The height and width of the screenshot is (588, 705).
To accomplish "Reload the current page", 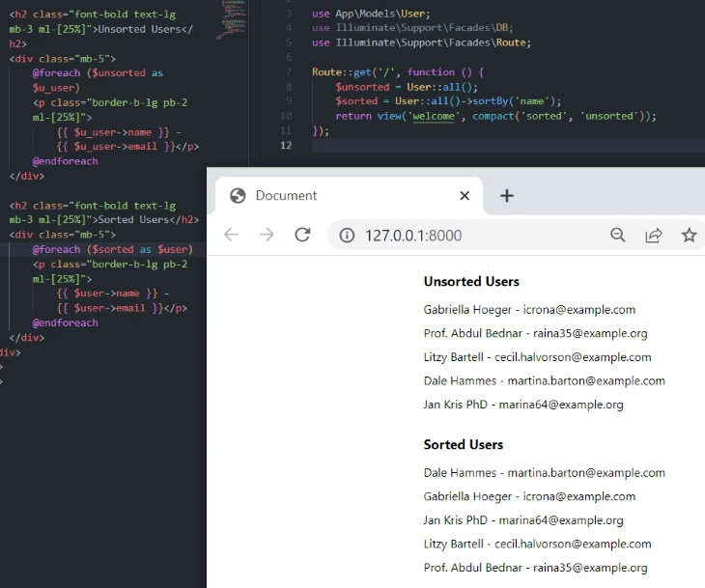I will point(302,236).
